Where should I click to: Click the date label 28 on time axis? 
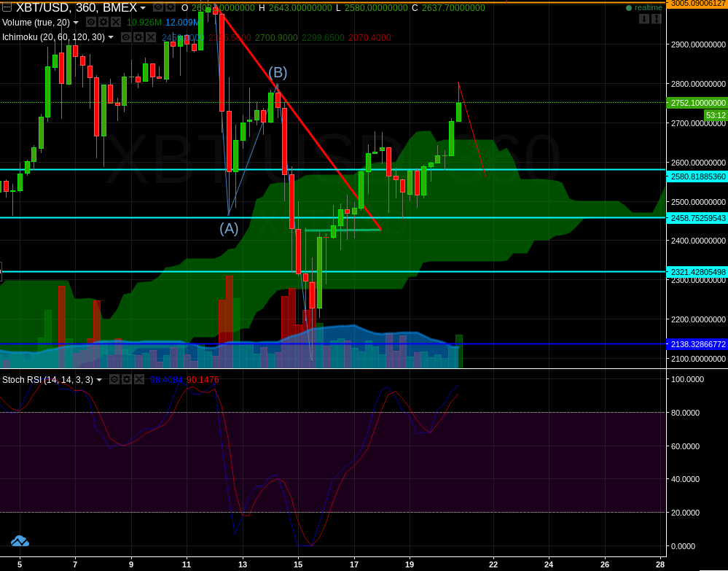tap(661, 565)
